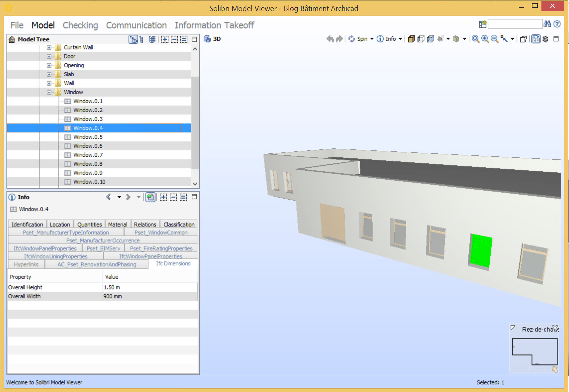Open the Pset_WindowCommon tab

pyautogui.click(x=161, y=232)
